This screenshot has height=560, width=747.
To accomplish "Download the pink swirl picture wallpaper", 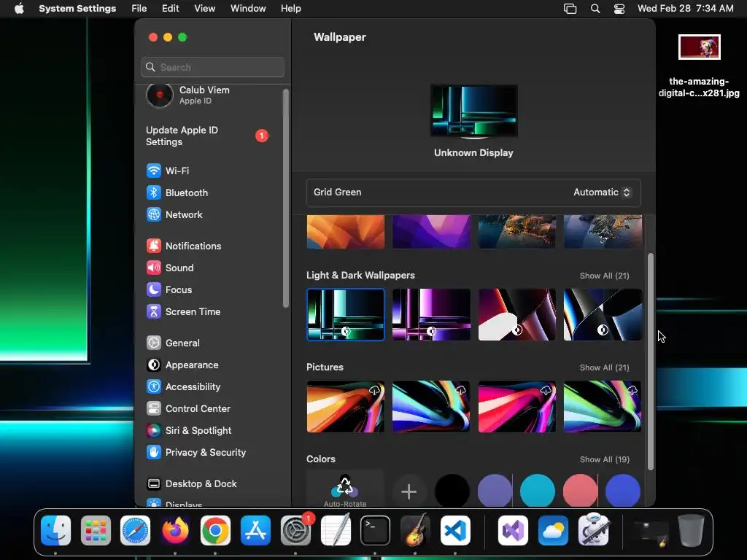I will pos(546,391).
